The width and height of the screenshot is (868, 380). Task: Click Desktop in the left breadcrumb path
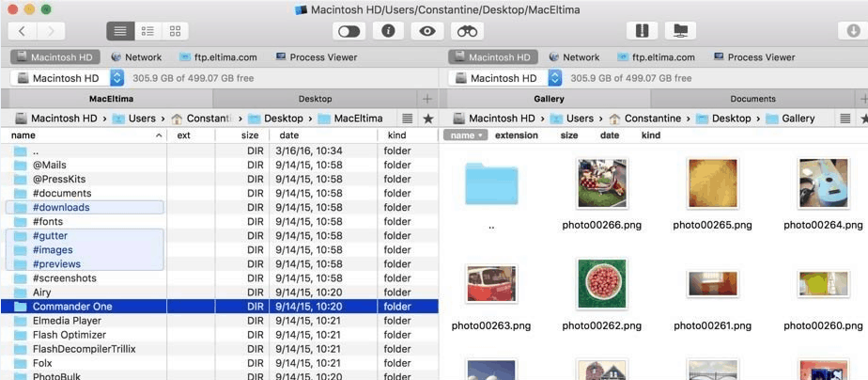coord(275,119)
